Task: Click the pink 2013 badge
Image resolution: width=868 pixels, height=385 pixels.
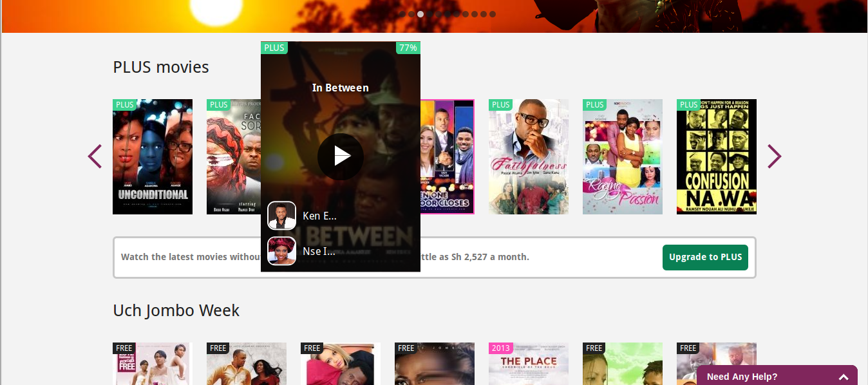Action: pyautogui.click(x=500, y=348)
